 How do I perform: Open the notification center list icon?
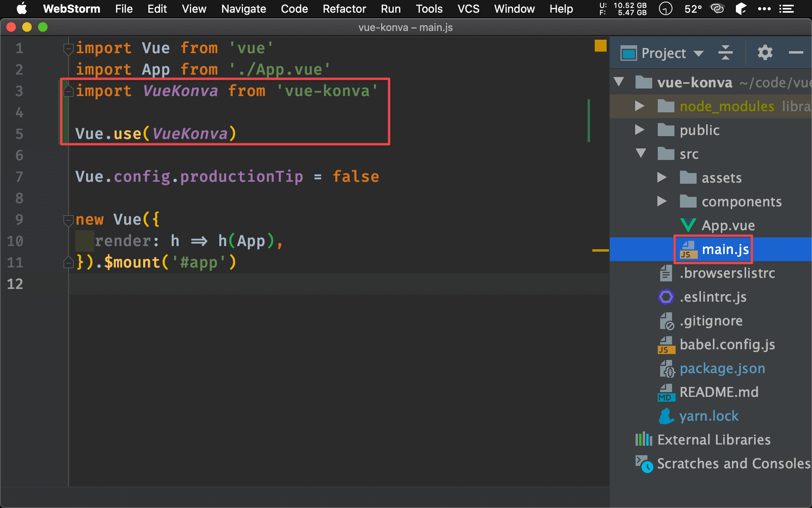pyautogui.click(x=786, y=9)
